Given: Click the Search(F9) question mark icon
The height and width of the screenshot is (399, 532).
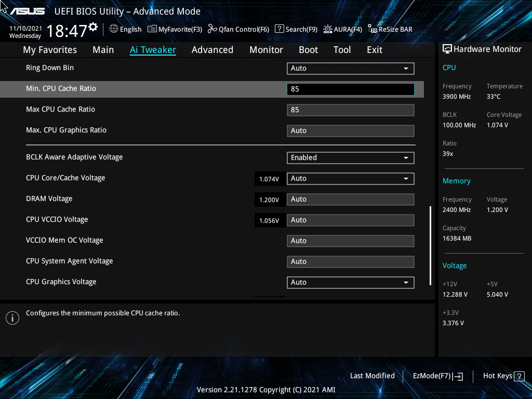Looking at the screenshot, I should 279,29.
